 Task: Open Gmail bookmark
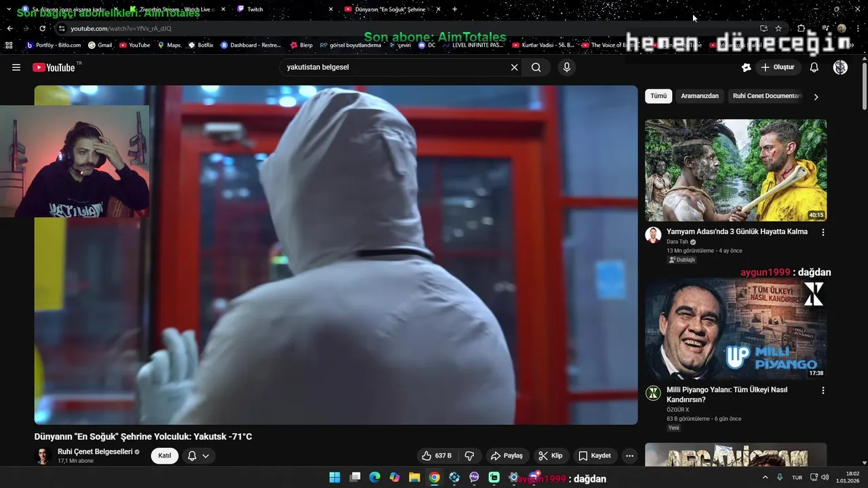pyautogui.click(x=100, y=45)
